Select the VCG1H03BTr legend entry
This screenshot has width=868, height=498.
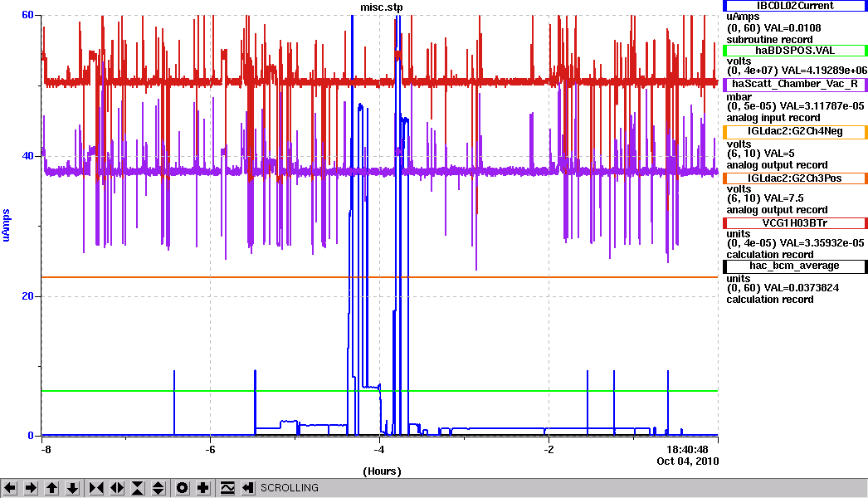pyautogui.click(x=795, y=223)
